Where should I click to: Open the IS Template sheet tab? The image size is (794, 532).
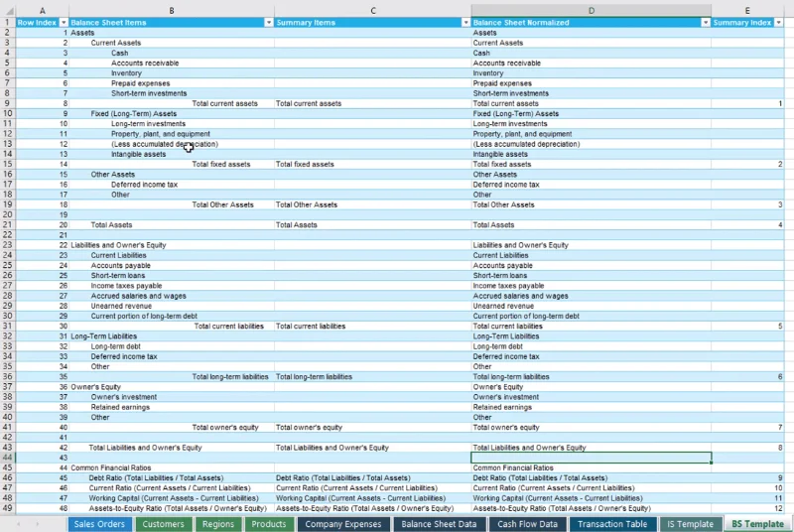(690, 524)
